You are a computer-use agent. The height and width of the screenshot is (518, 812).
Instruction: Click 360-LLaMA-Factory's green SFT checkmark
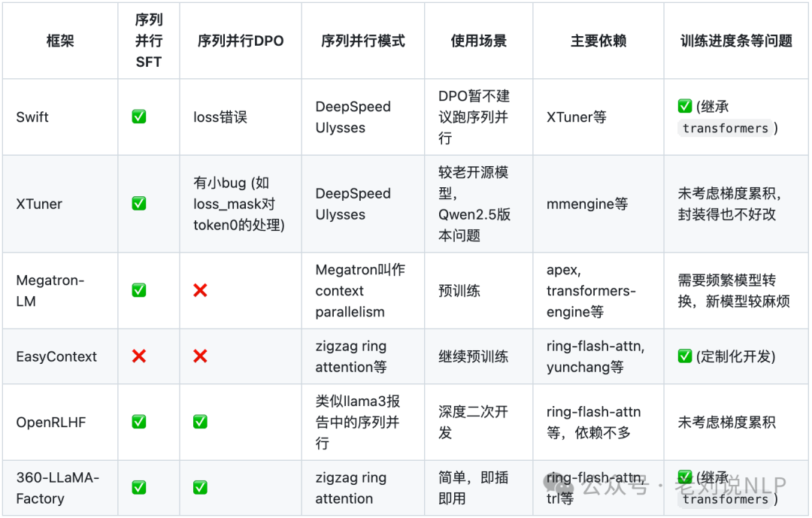[139, 487]
